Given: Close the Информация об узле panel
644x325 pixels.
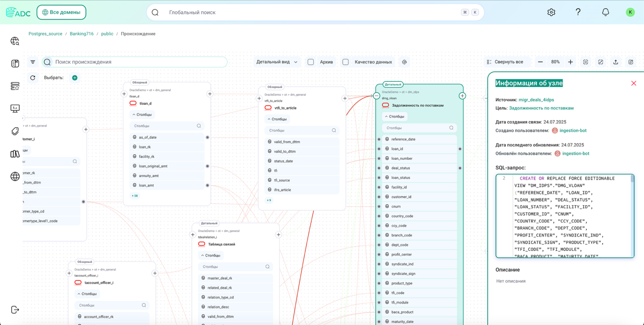Looking at the screenshot, I should 634,83.
